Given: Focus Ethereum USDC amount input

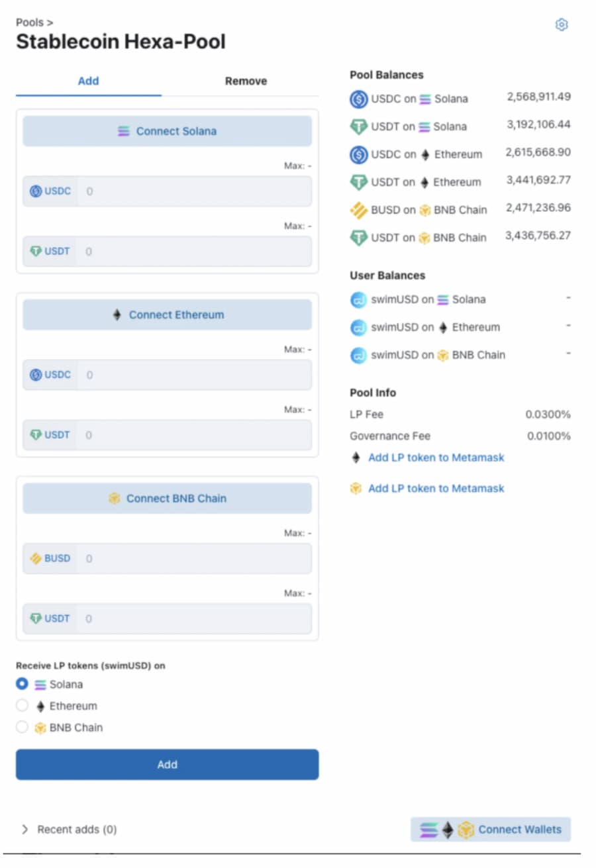Looking at the screenshot, I should tap(194, 375).
